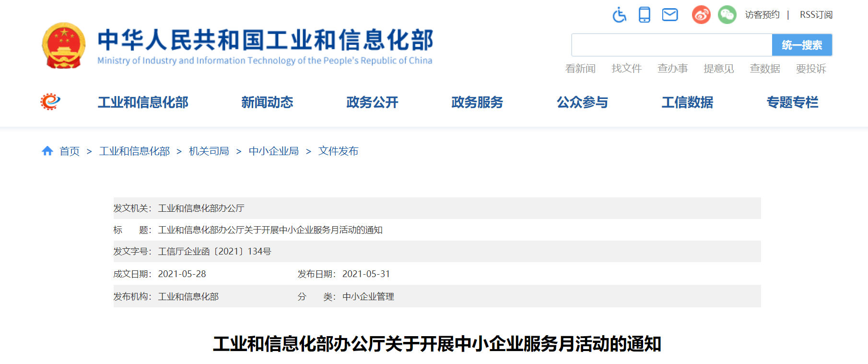868x364 pixels.
Task: Open the Weibo social icon
Action: click(x=701, y=15)
